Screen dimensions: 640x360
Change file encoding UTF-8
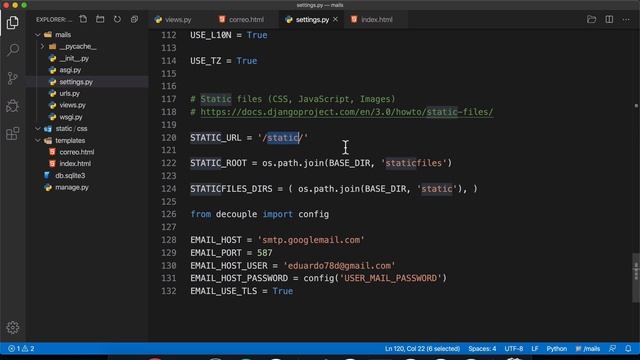tap(513, 349)
